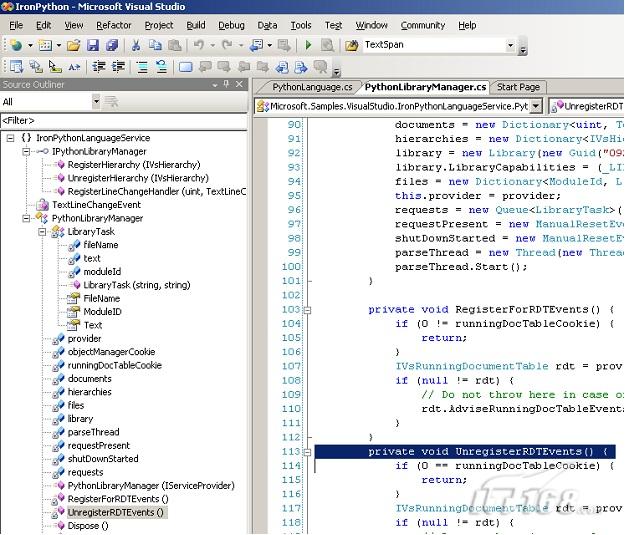Toggle auto-hide pin on Source Outliner
This screenshot has width=625, height=535.
click(x=226, y=84)
